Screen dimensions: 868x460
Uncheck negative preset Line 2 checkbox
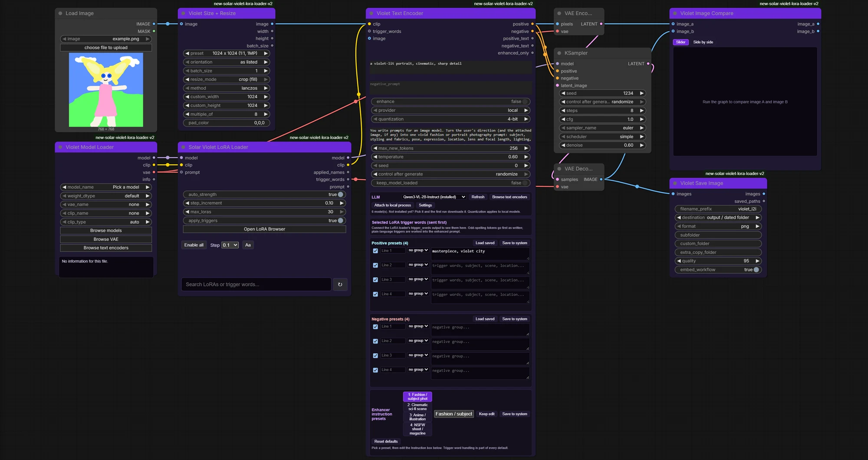[x=375, y=341]
